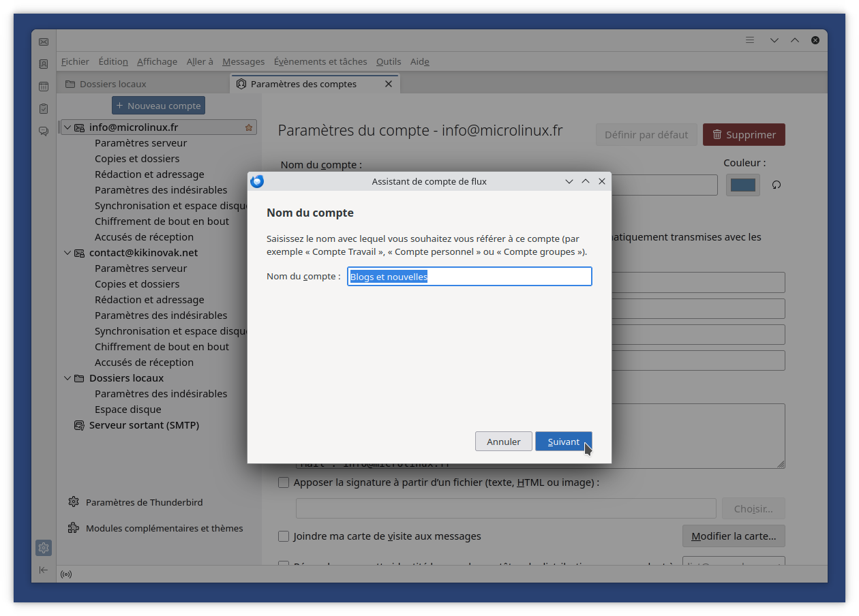Viewport: 859px width, 616px height.
Task: Open the Mail space icon in sidebar
Action: pos(44,42)
